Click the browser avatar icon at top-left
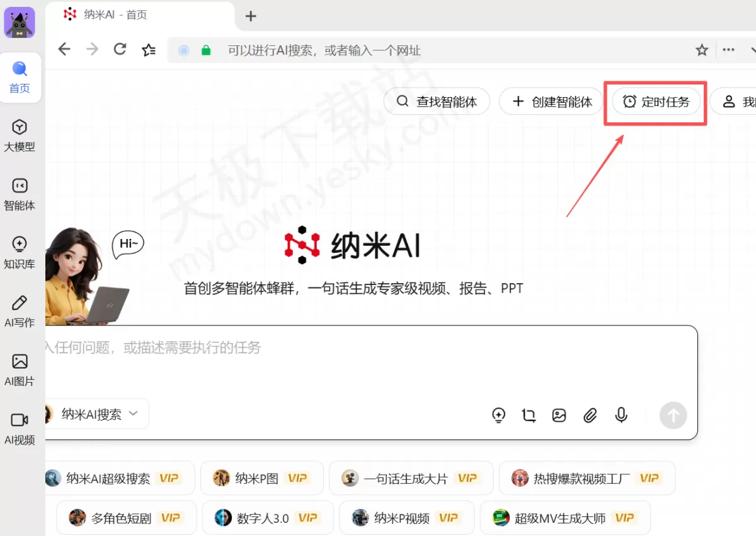 pyautogui.click(x=20, y=23)
